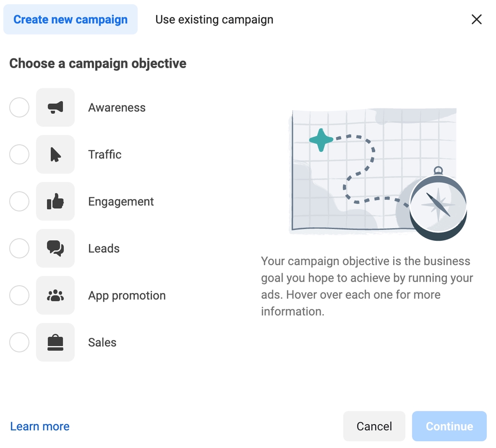Click the Continue button
This screenshot has width=496, height=448.
pos(449,426)
